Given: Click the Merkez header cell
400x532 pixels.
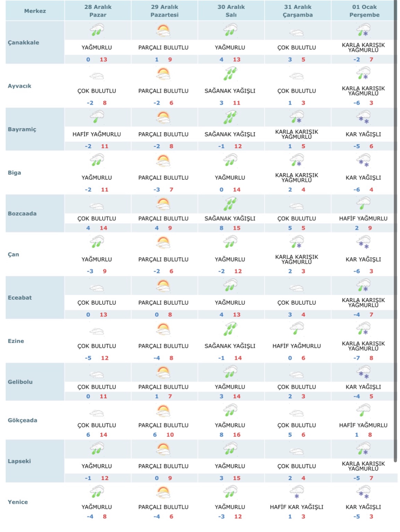Looking at the screenshot, I should point(35,11).
